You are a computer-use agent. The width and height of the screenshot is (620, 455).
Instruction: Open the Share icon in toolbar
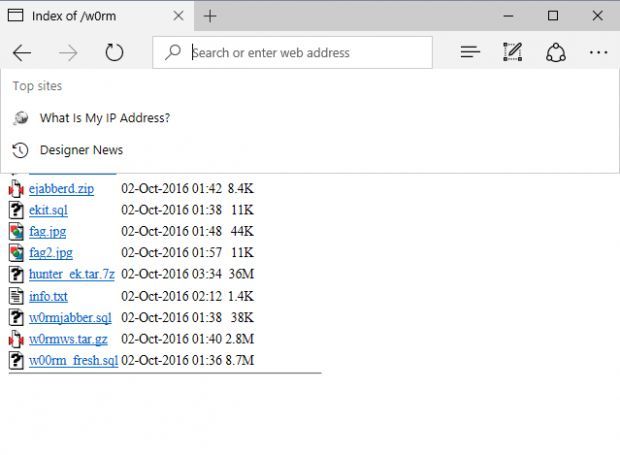point(556,53)
